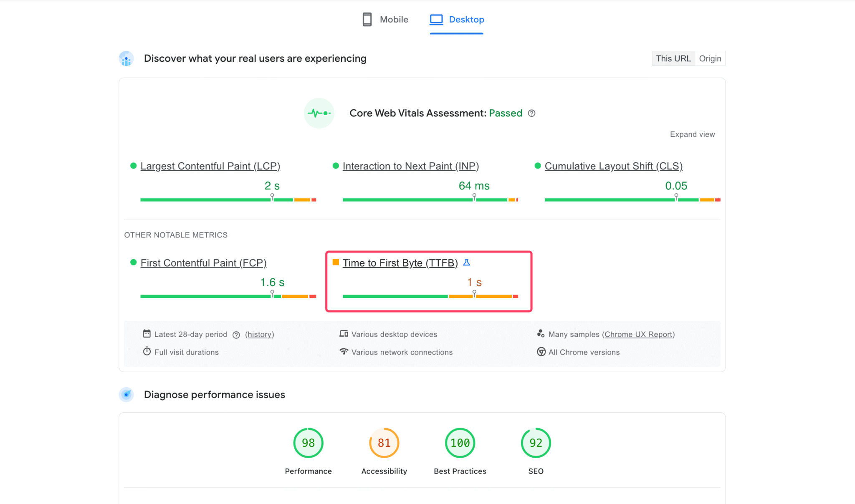
Task: Jump to the Performance score gauge 98
Action: coord(308,443)
